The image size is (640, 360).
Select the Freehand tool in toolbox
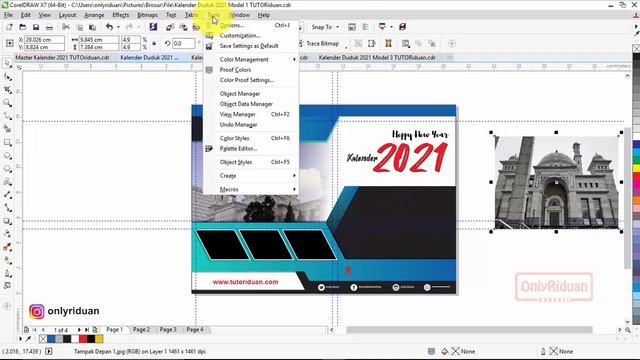(7, 116)
